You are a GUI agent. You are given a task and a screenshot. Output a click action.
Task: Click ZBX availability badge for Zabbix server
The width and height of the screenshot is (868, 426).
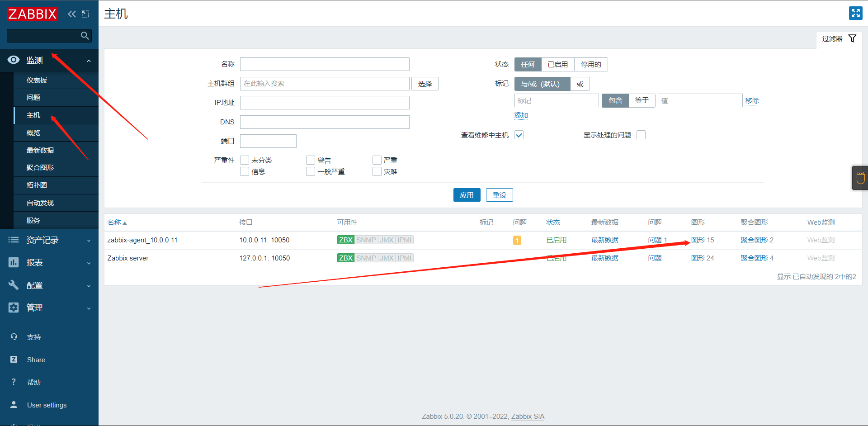346,258
